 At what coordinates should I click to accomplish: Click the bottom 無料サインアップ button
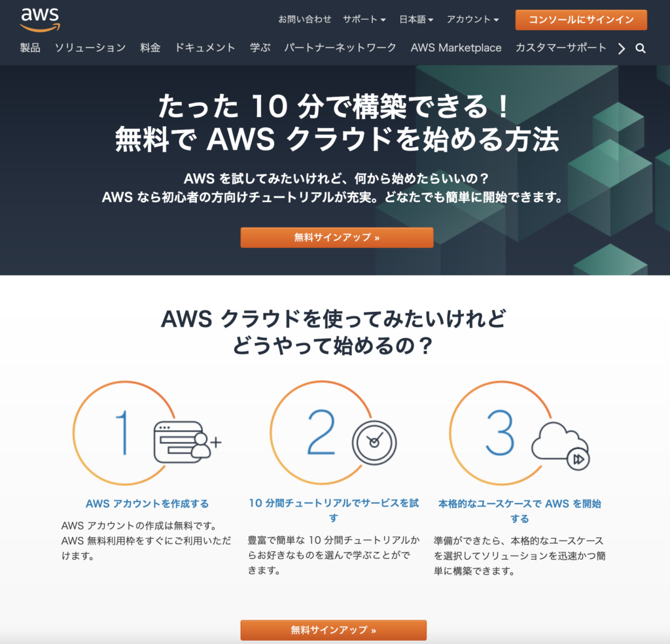[333, 630]
